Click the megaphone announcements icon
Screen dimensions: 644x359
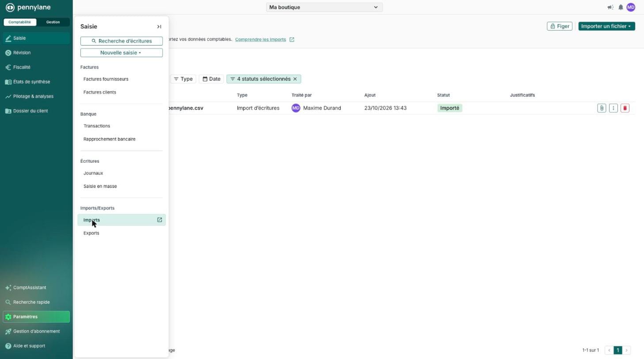tap(610, 7)
